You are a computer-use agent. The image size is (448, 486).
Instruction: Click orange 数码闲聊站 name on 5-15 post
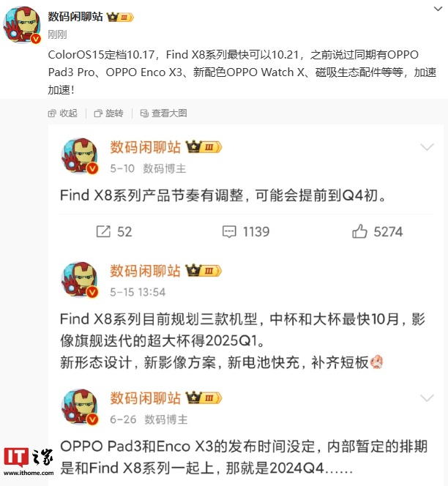(146, 271)
